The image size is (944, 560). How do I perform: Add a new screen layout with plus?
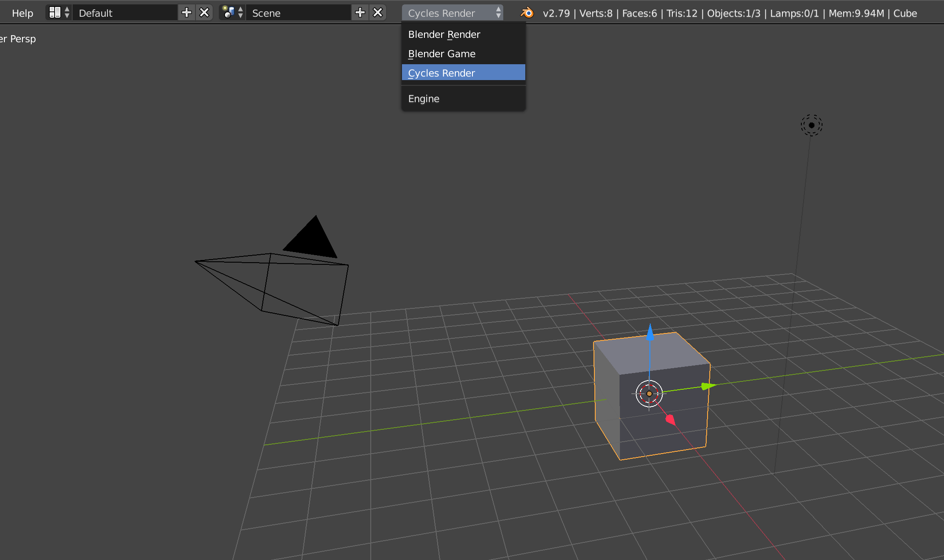click(x=187, y=13)
